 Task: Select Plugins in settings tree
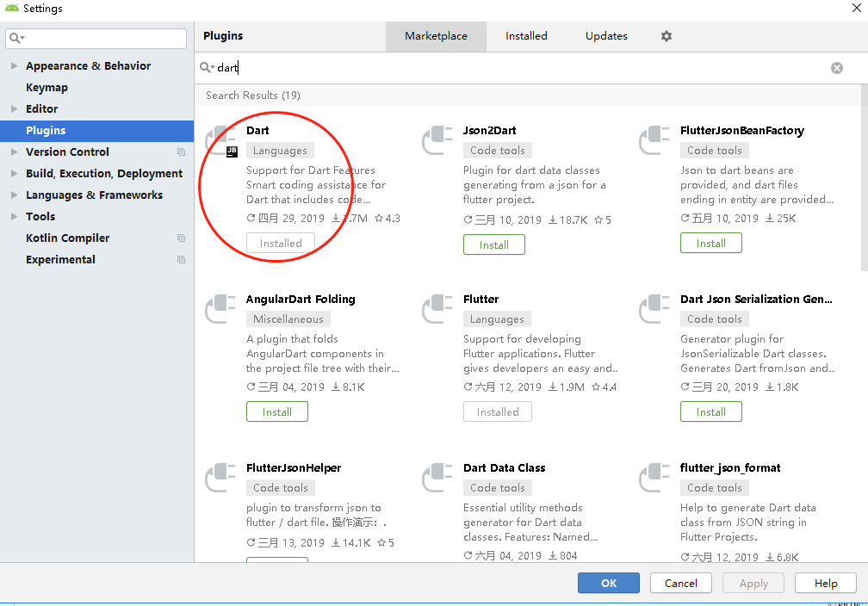click(x=96, y=131)
